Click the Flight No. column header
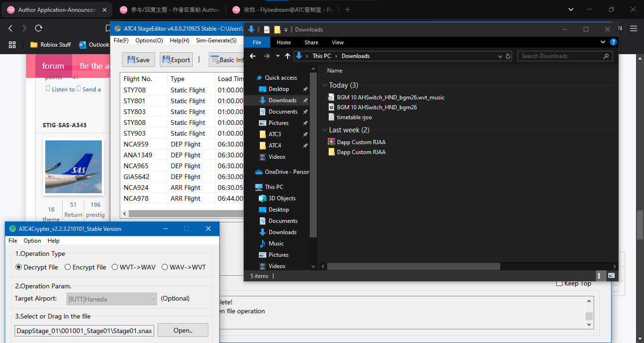 click(144, 79)
